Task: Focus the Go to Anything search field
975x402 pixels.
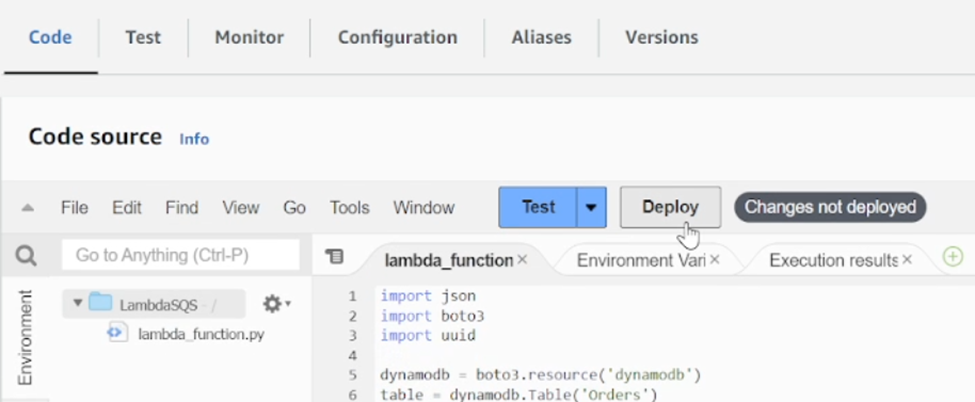Action: point(180,255)
